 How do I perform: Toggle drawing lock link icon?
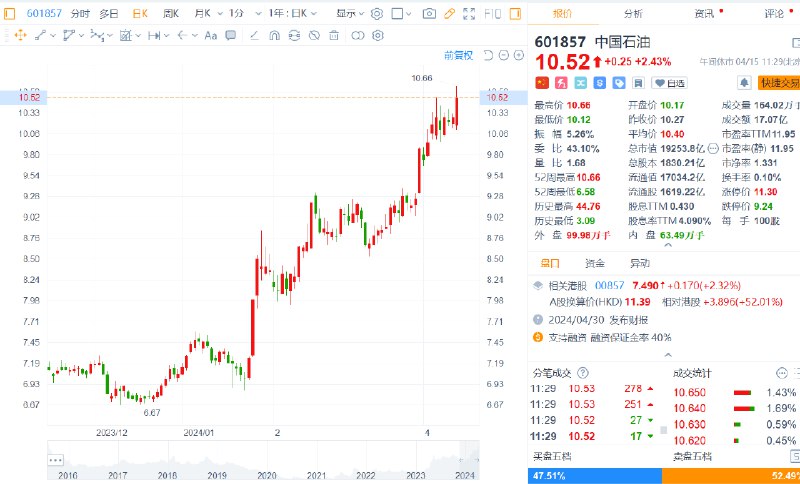tap(294, 35)
